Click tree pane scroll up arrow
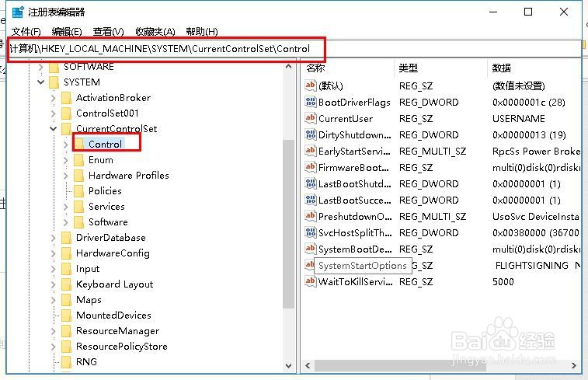 pos(288,67)
